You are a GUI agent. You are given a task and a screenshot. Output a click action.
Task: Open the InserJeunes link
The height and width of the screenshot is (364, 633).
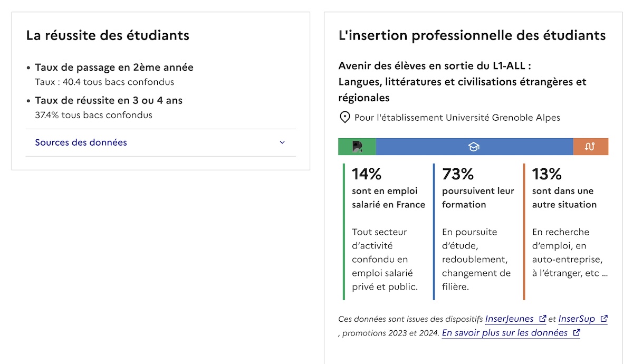pyautogui.click(x=510, y=319)
